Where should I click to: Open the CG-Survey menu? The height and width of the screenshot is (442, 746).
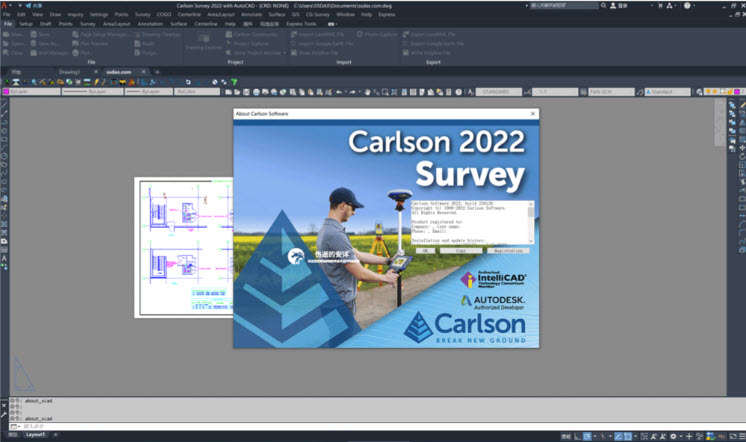[x=316, y=15]
